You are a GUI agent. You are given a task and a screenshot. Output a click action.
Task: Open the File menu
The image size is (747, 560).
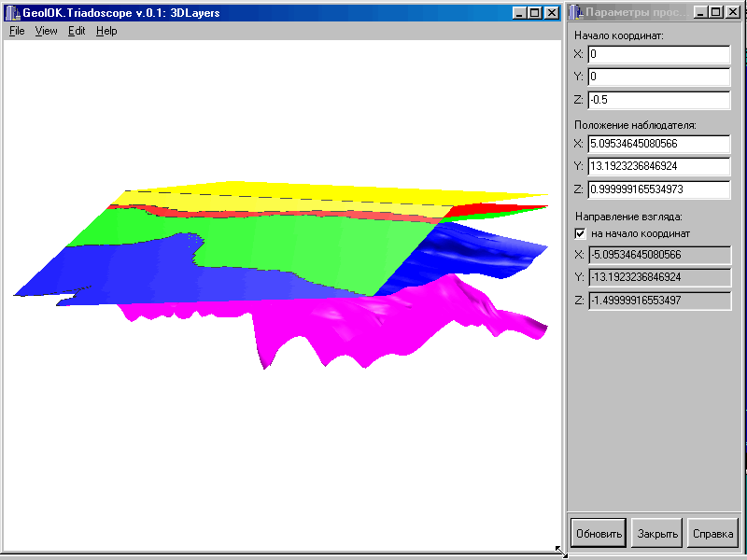click(17, 31)
